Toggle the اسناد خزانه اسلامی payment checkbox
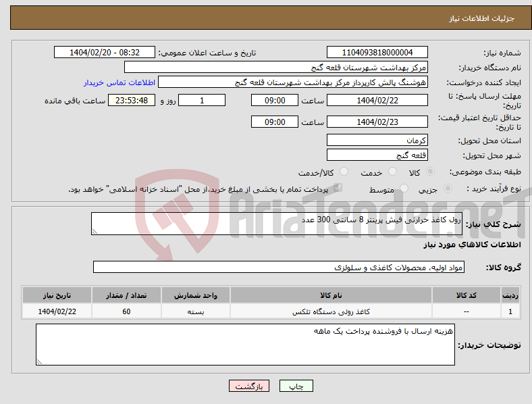This screenshot has height=404, width=532. click(338, 188)
